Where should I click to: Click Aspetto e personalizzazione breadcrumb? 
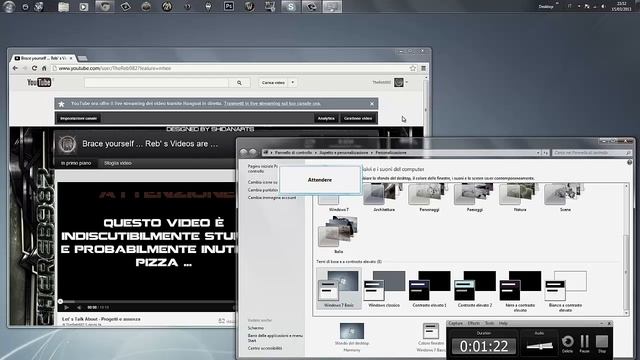[344, 153]
